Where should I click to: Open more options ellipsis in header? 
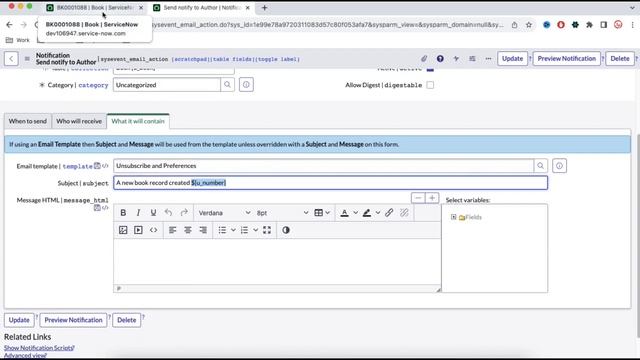click(488, 59)
